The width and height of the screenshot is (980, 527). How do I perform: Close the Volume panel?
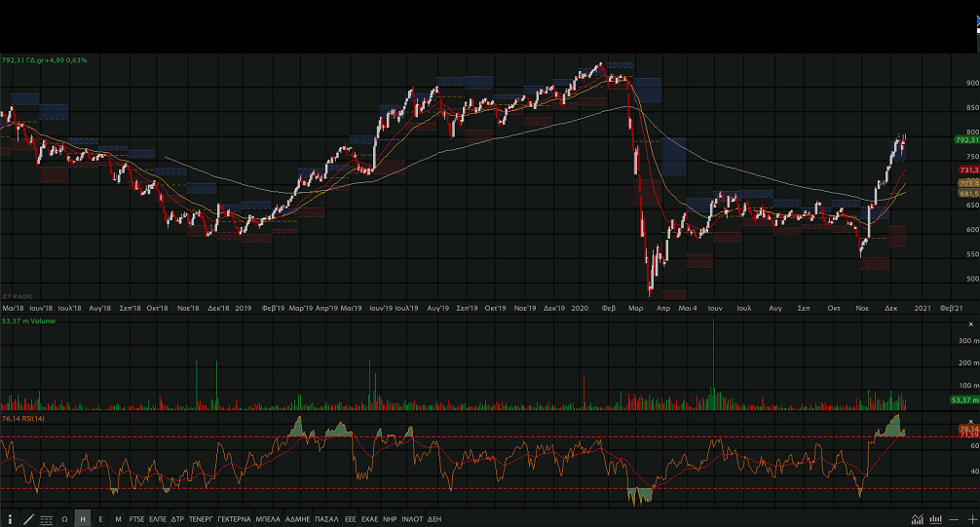pos(970,323)
